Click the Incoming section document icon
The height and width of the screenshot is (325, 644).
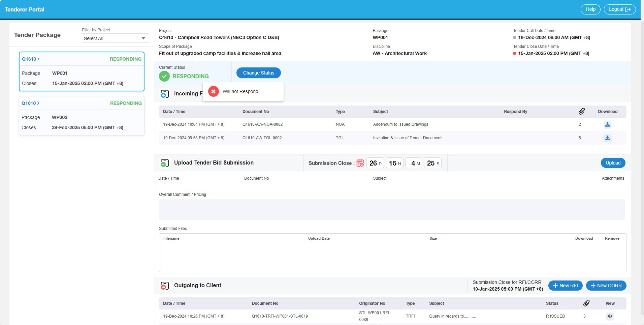165,94
